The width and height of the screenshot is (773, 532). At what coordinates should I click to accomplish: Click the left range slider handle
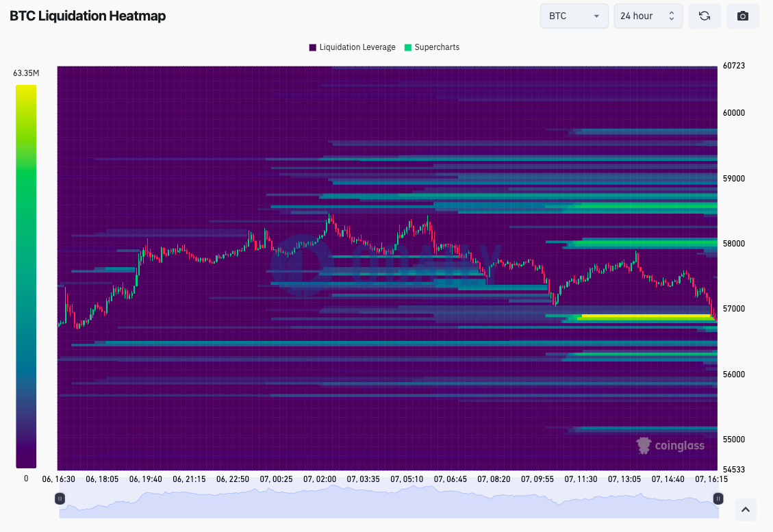(x=60, y=498)
